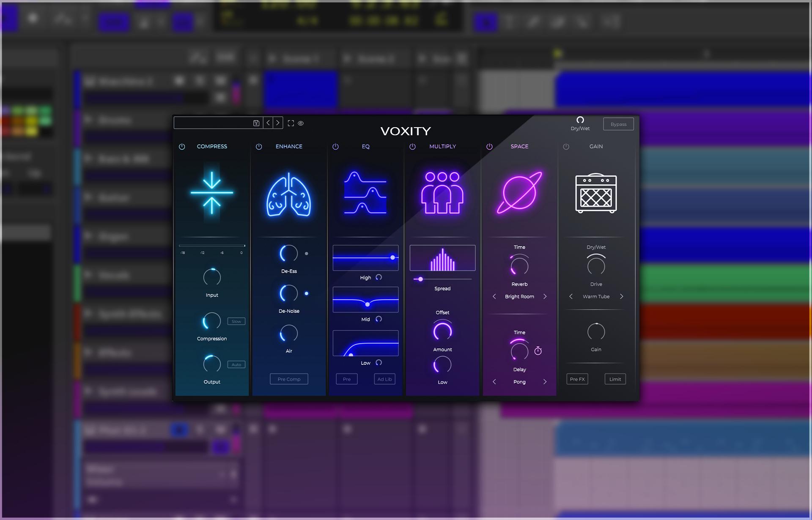Toggle the eye view icon in Voxity header
Screen dimensions: 812x520
click(x=301, y=123)
